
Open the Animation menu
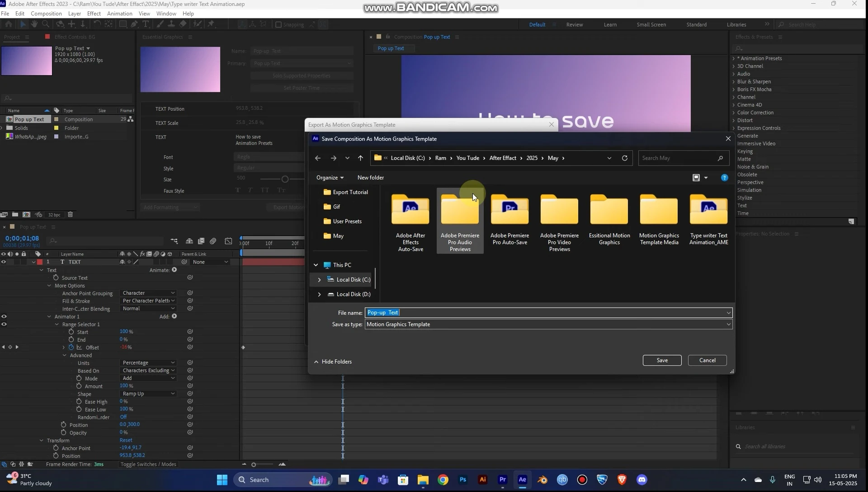click(119, 14)
